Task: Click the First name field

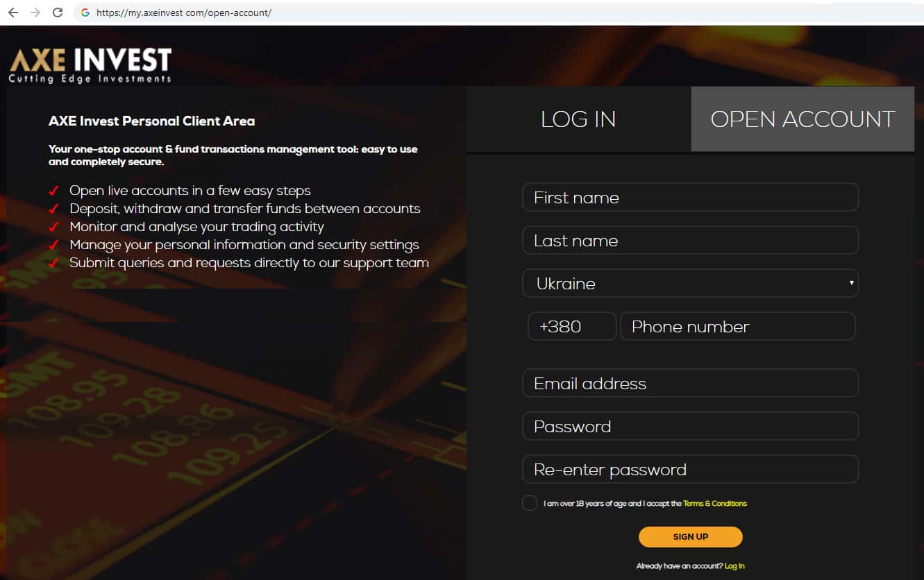Action: [x=690, y=198]
